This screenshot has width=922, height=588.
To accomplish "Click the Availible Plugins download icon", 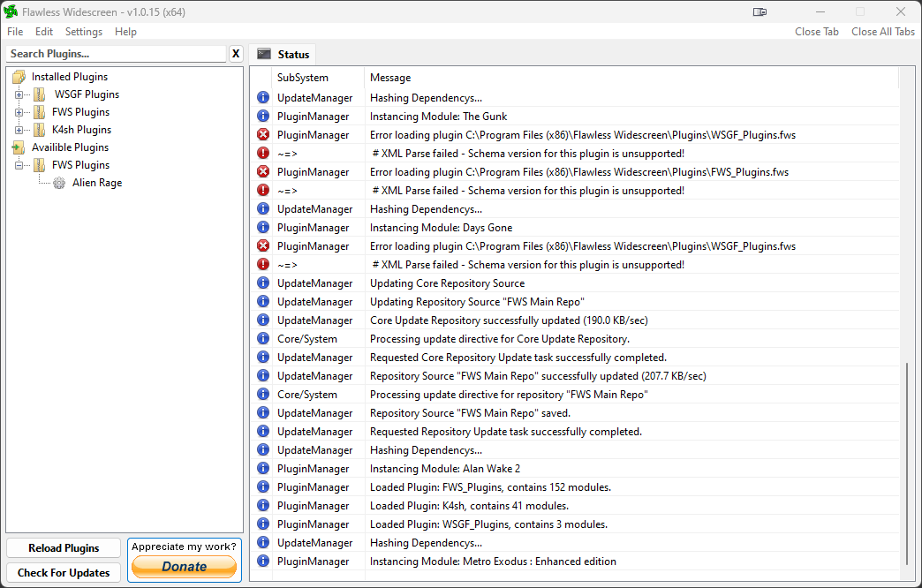I will click(19, 147).
